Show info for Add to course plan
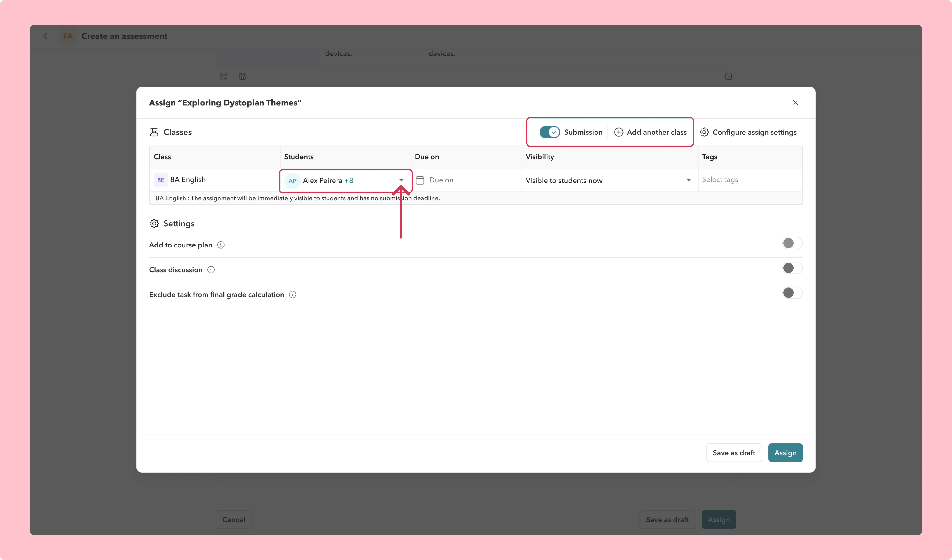 pos(221,245)
